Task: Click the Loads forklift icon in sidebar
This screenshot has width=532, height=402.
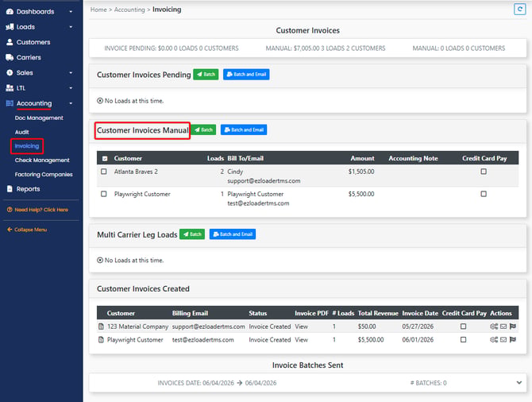Action: pos(10,27)
